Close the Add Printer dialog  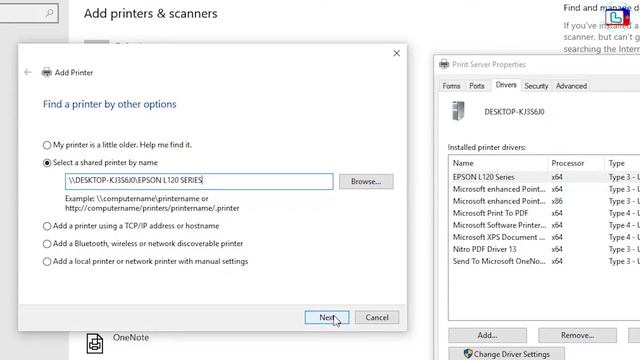396,53
